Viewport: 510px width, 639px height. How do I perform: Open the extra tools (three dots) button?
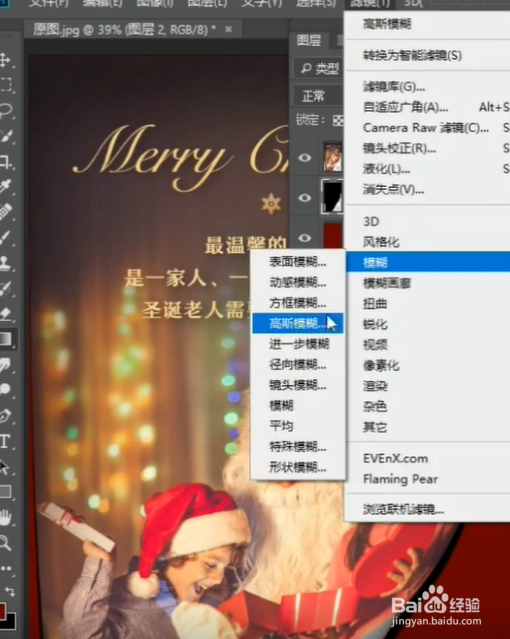tap(6, 568)
